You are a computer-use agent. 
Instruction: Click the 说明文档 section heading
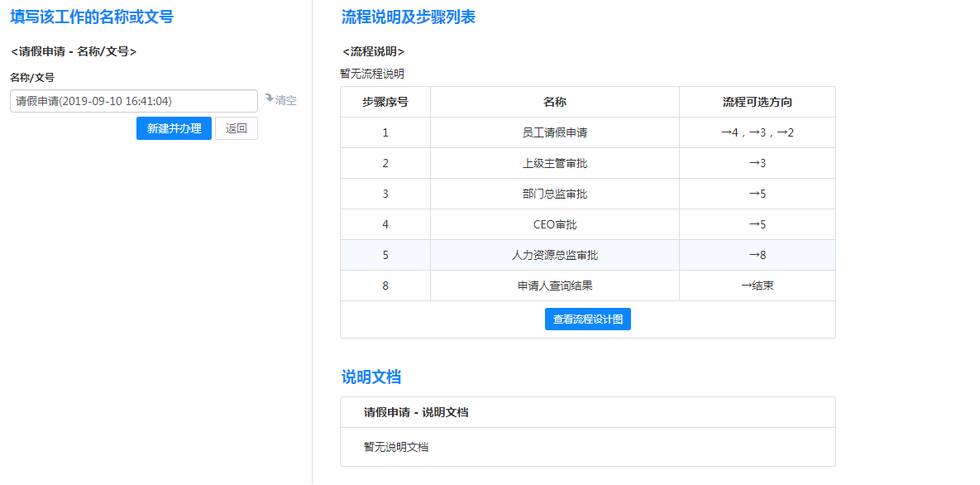pyautogui.click(x=371, y=377)
